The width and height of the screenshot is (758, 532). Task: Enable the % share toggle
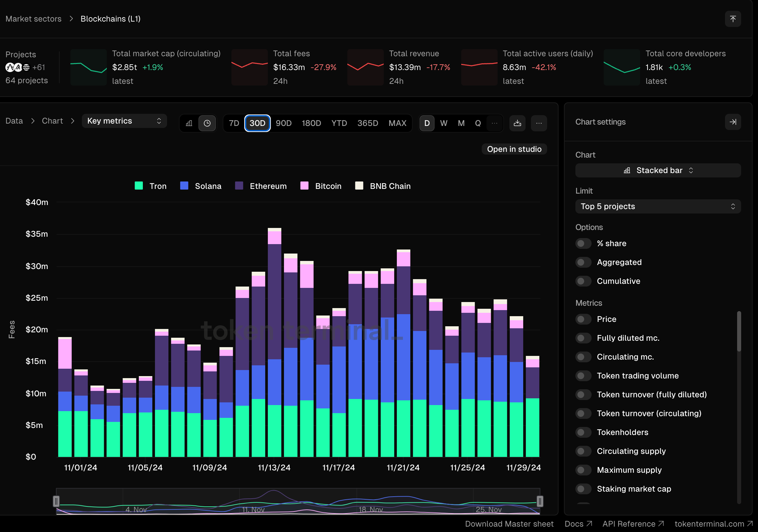(x=583, y=243)
